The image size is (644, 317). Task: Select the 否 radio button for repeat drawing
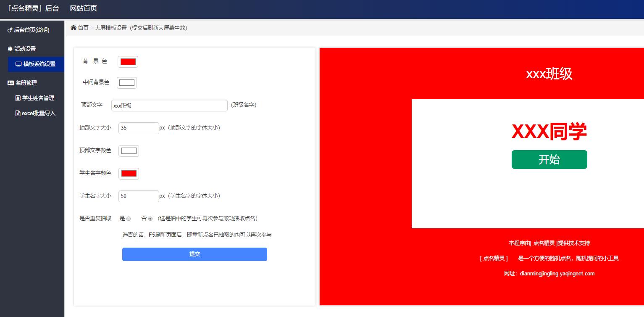(150, 219)
